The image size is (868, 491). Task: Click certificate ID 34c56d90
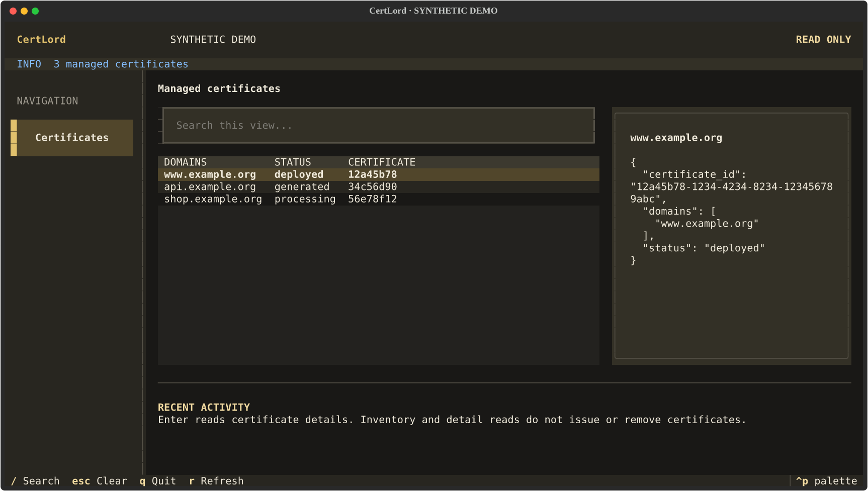tap(372, 187)
